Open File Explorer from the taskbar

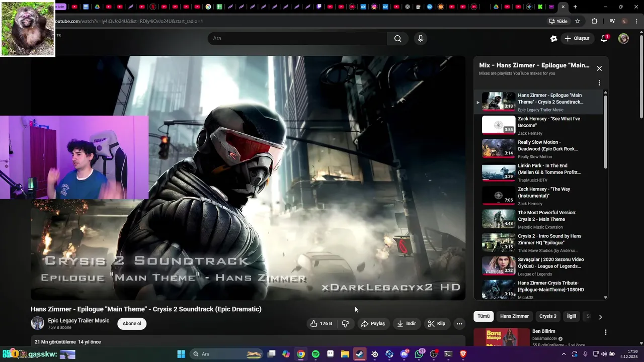click(x=345, y=354)
